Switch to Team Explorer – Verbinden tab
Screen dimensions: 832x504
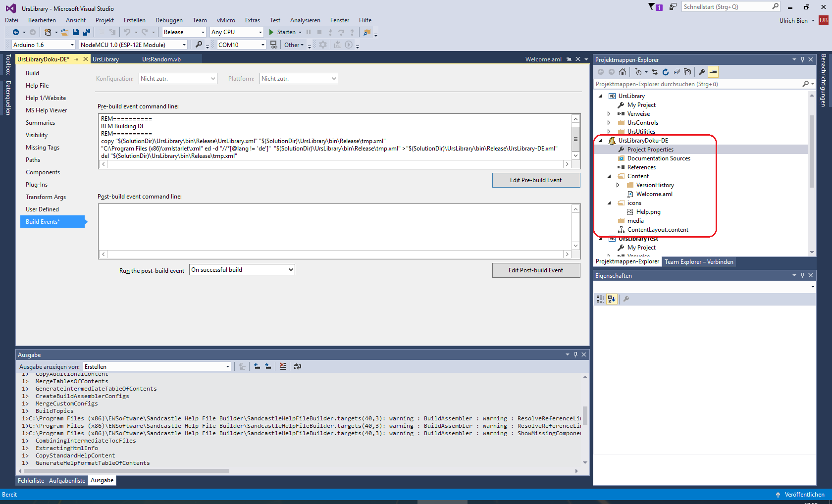coord(699,262)
